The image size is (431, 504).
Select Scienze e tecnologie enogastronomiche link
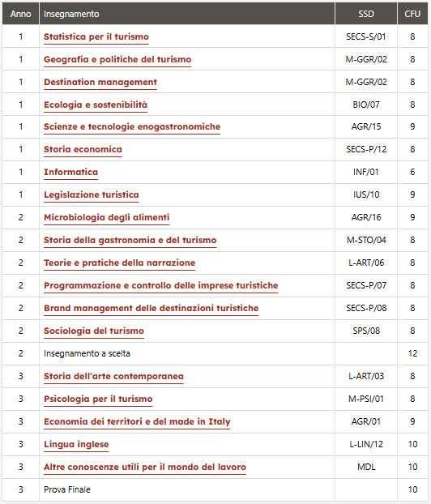tap(132, 126)
